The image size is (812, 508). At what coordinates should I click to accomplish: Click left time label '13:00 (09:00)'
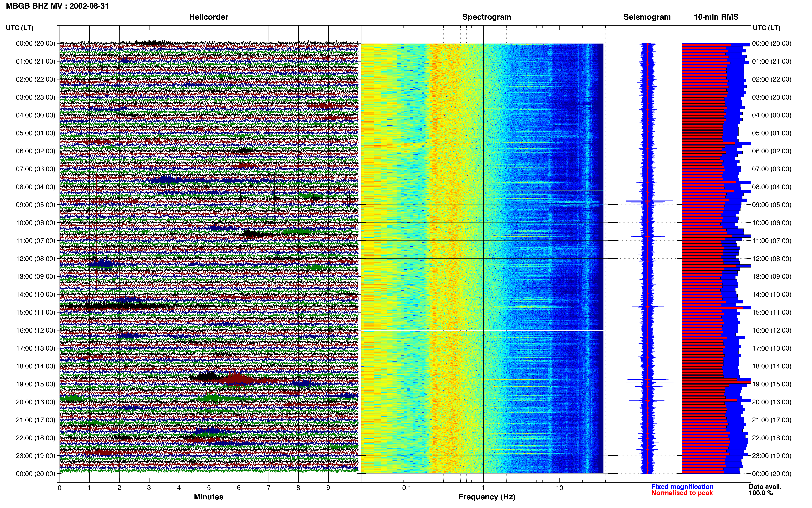(36, 277)
